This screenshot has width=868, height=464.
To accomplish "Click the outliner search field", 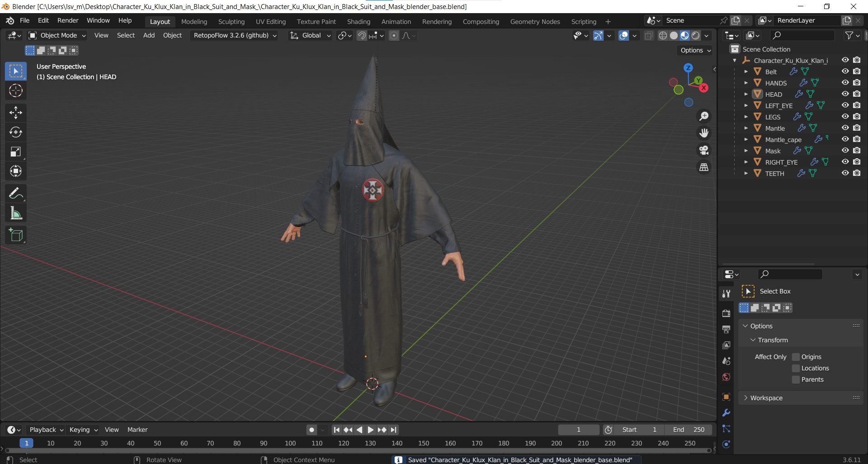I will (802, 35).
